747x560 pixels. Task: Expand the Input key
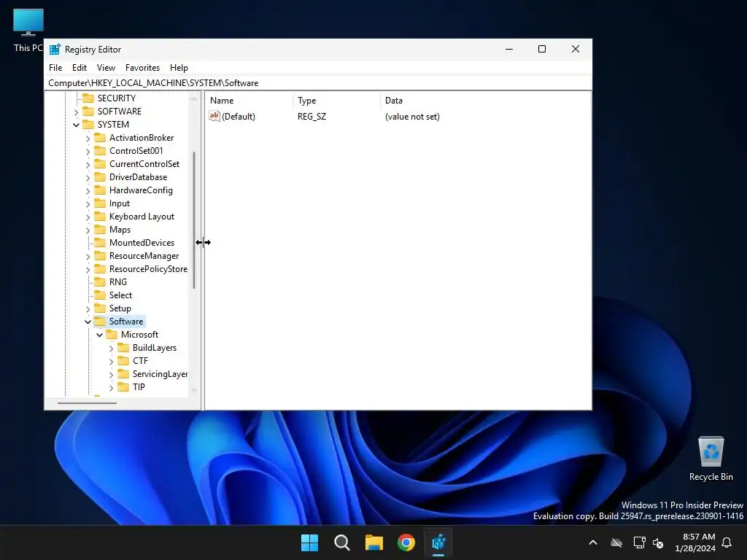coord(88,204)
